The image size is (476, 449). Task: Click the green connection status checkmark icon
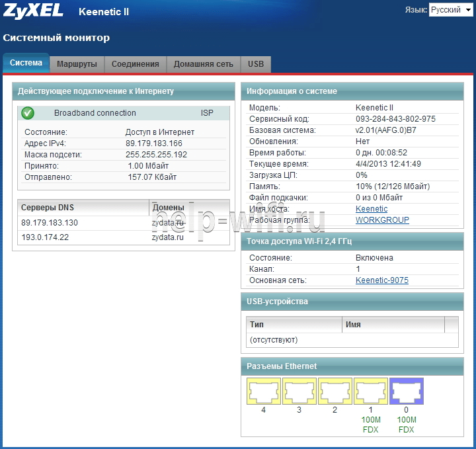(28, 113)
